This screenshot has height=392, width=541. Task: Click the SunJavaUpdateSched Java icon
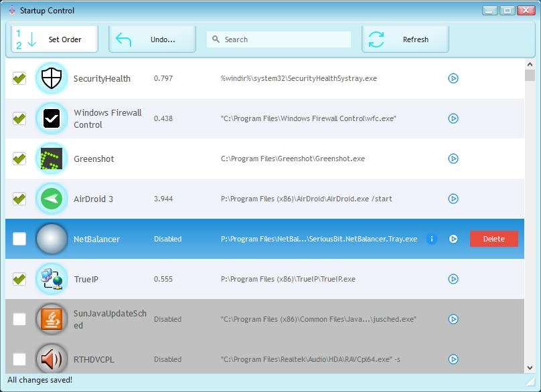(52, 319)
